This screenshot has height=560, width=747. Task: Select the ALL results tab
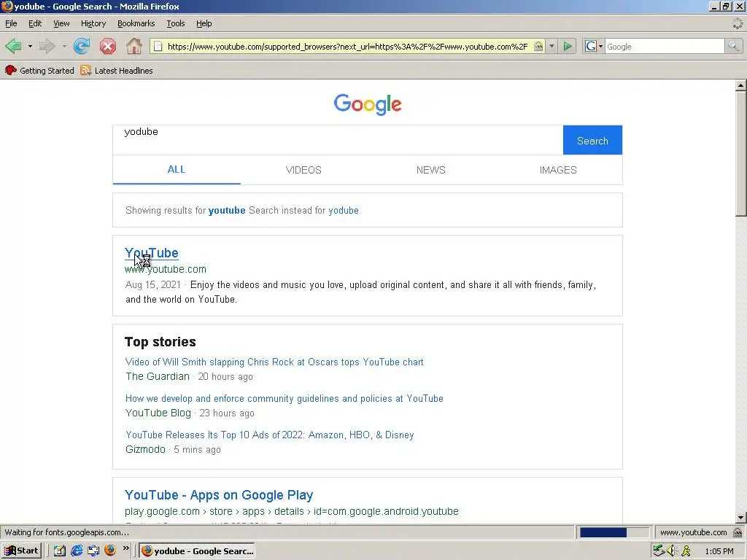coord(177,169)
